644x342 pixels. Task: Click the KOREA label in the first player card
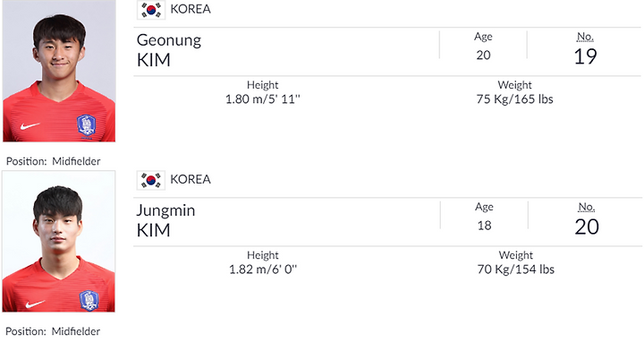[191, 9]
